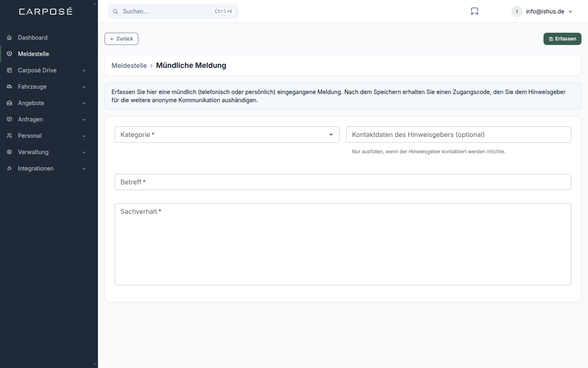Open the info@ishus.de account menu
Viewport: 588px width, 368px height.
[x=542, y=11]
